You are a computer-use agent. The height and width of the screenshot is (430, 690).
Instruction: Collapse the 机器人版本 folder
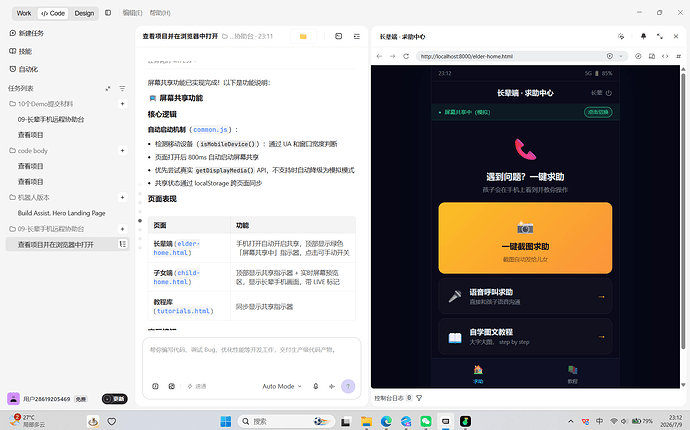click(29, 197)
